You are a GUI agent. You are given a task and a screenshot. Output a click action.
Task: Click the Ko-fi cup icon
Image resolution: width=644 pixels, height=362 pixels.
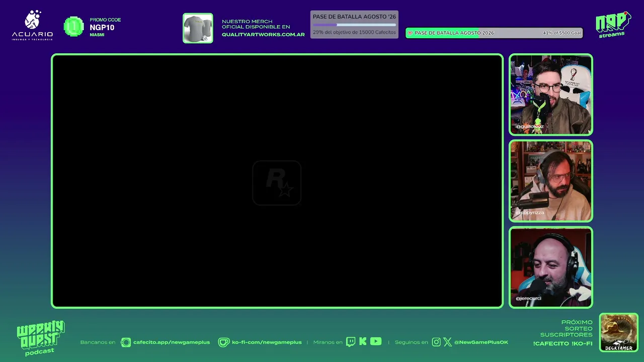(224, 342)
